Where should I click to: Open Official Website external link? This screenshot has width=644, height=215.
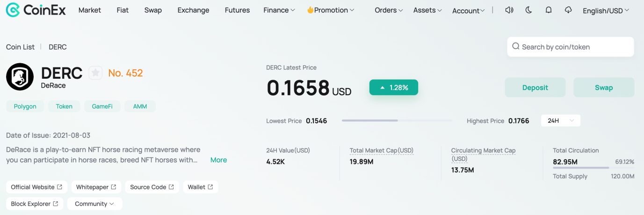37,187
